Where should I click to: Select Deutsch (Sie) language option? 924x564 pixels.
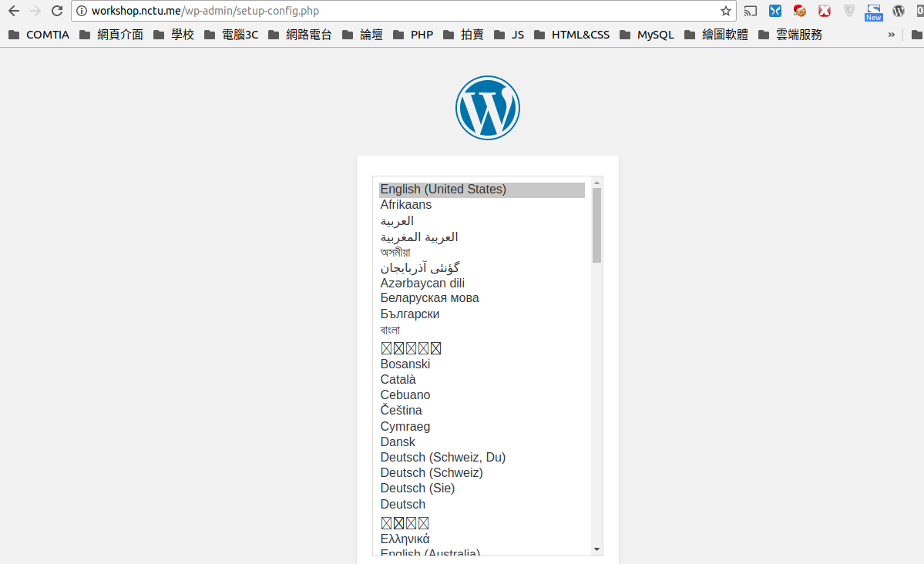482,488
